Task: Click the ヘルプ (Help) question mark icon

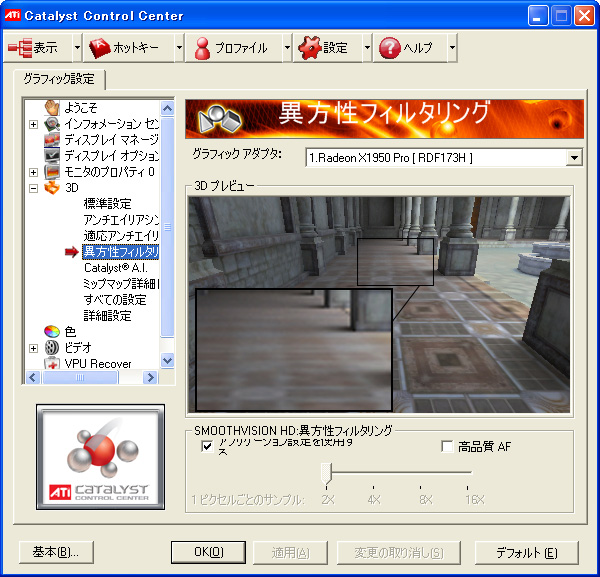Action: [x=389, y=47]
